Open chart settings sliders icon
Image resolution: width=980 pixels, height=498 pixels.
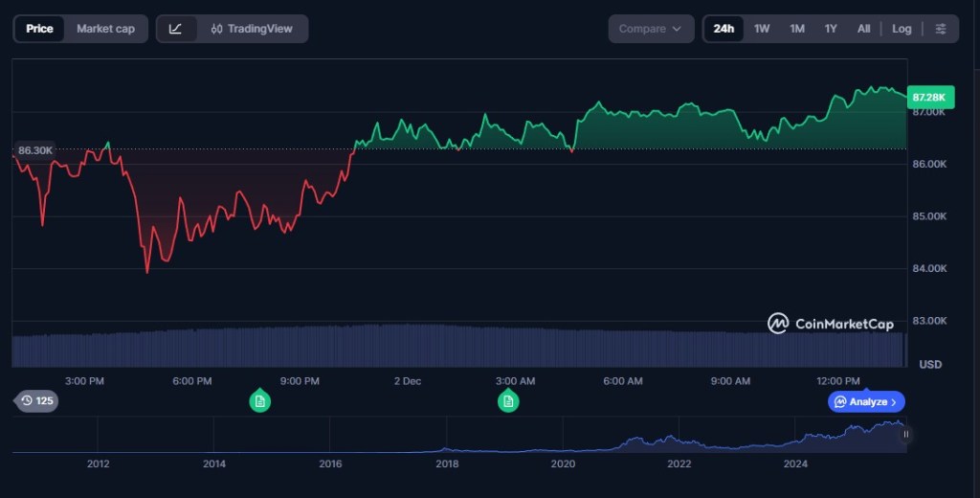coord(941,29)
